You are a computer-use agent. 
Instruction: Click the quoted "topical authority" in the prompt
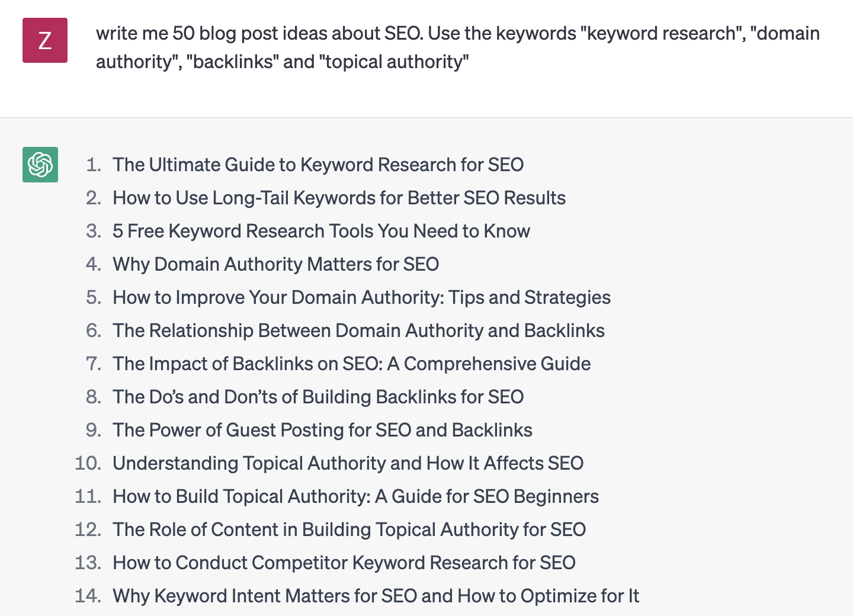tap(395, 62)
